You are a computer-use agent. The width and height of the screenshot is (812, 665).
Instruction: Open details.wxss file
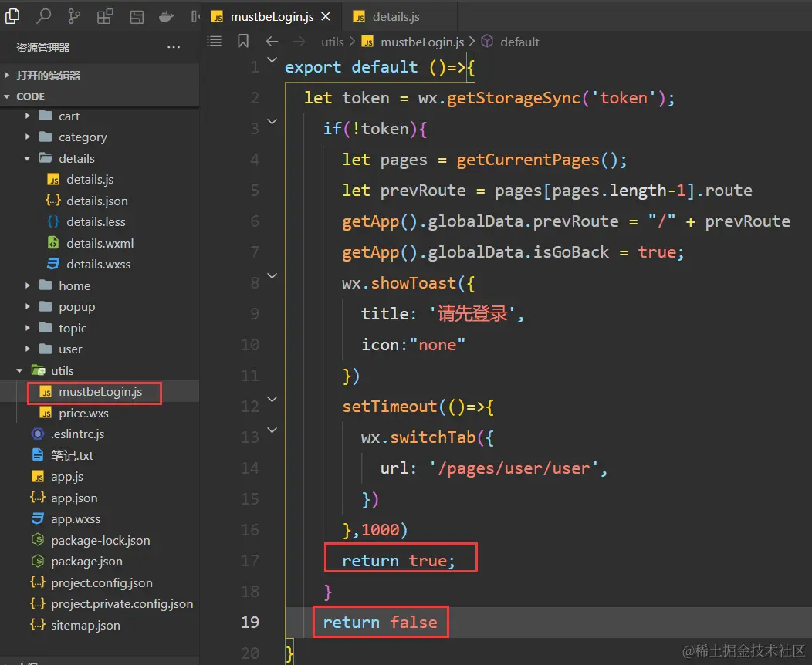click(x=100, y=265)
